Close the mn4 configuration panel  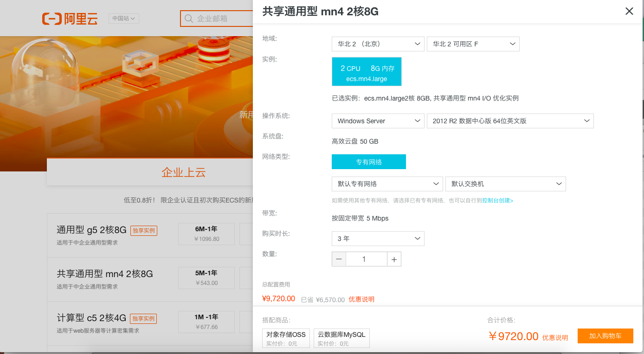point(629,11)
